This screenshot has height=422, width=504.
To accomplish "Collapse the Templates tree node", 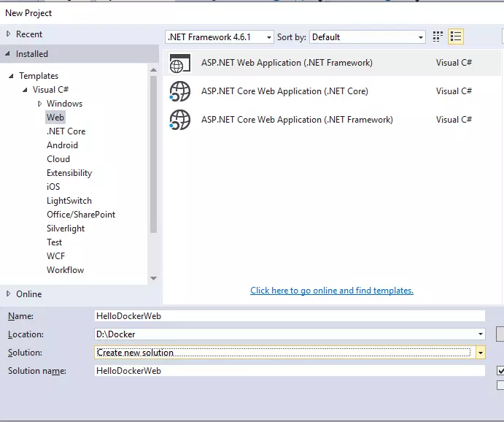I will coord(11,76).
